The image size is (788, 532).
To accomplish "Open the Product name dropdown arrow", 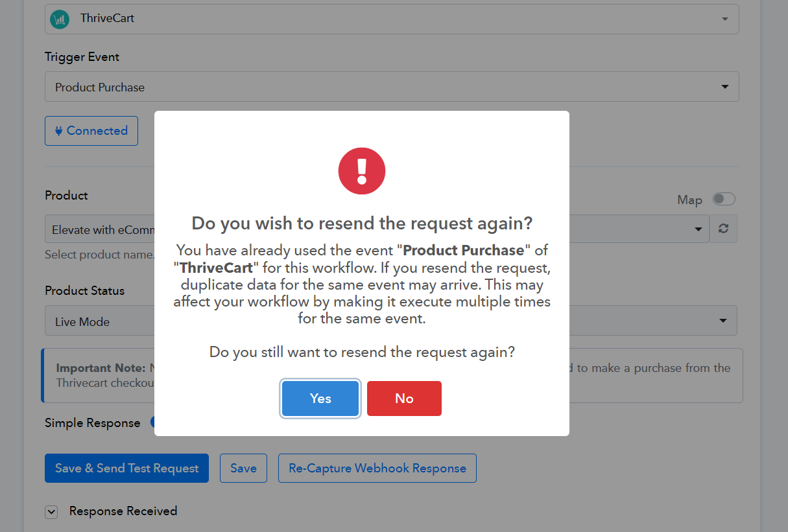I will pyautogui.click(x=698, y=229).
